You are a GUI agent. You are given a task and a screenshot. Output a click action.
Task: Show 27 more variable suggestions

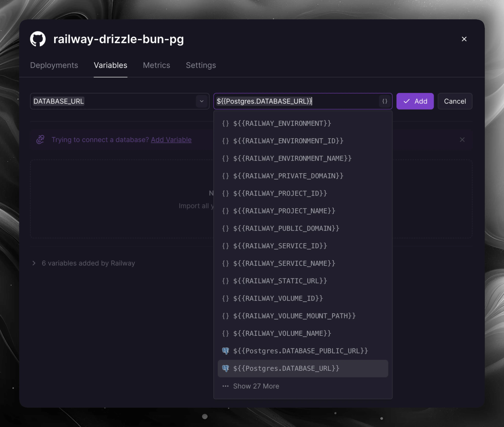point(256,386)
